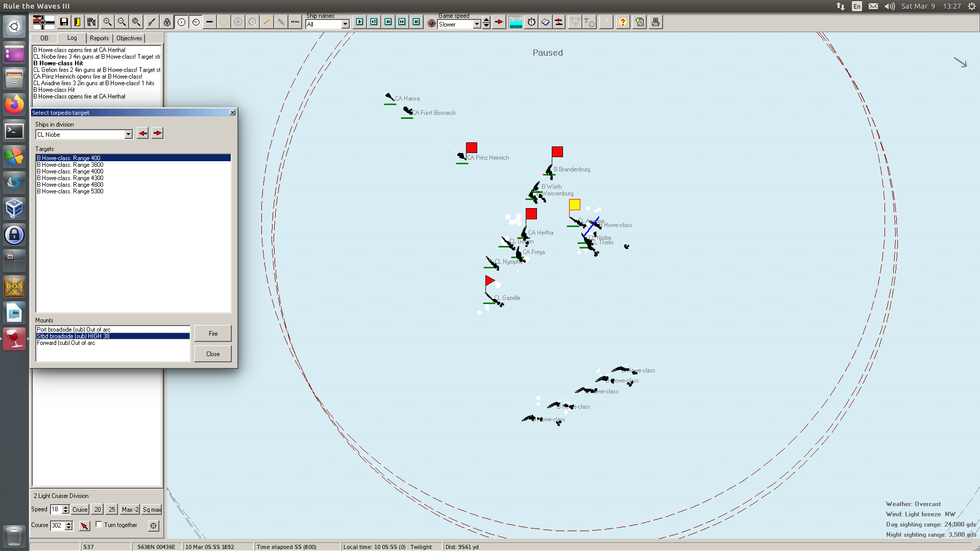This screenshot has width=980, height=551.
Task: Click the gray feather-shaped toolbar icon
Action: tap(281, 22)
